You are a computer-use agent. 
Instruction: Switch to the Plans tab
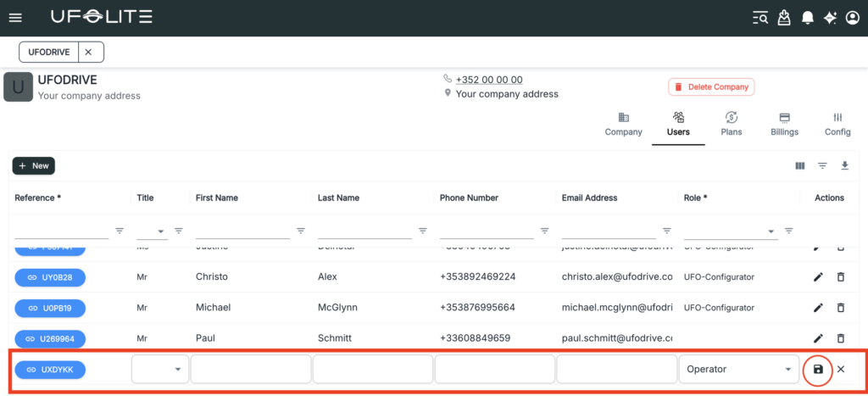click(x=731, y=124)
